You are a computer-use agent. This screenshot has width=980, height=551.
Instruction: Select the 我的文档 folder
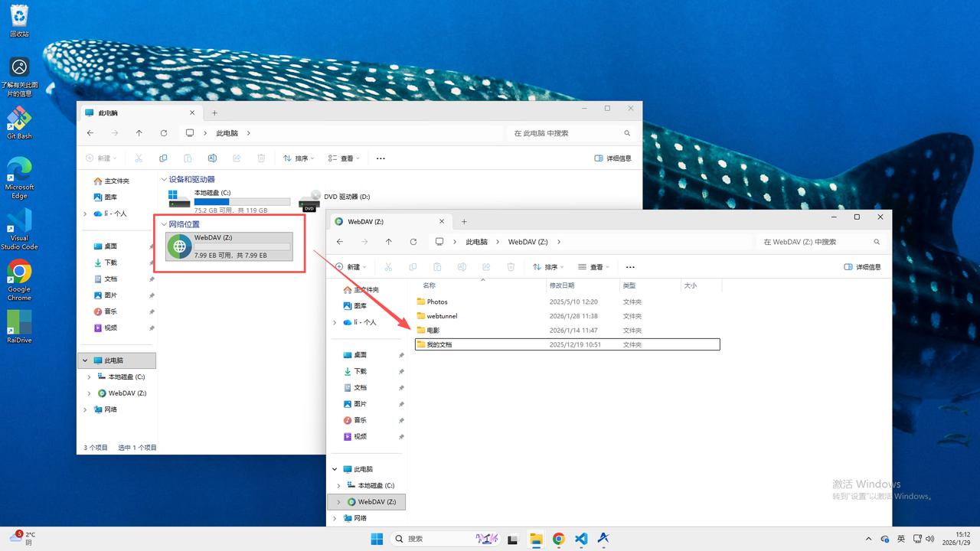tap(567, 345)
